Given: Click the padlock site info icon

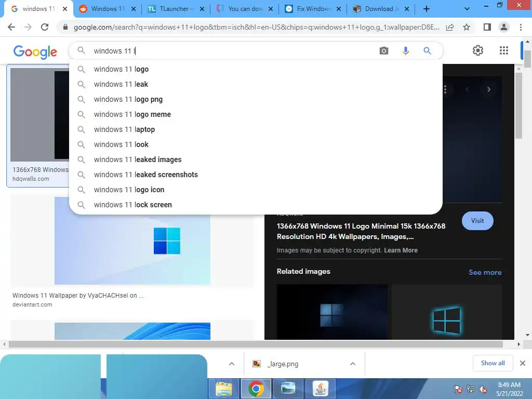Looking at the screenshot, I should coord(65,27).
